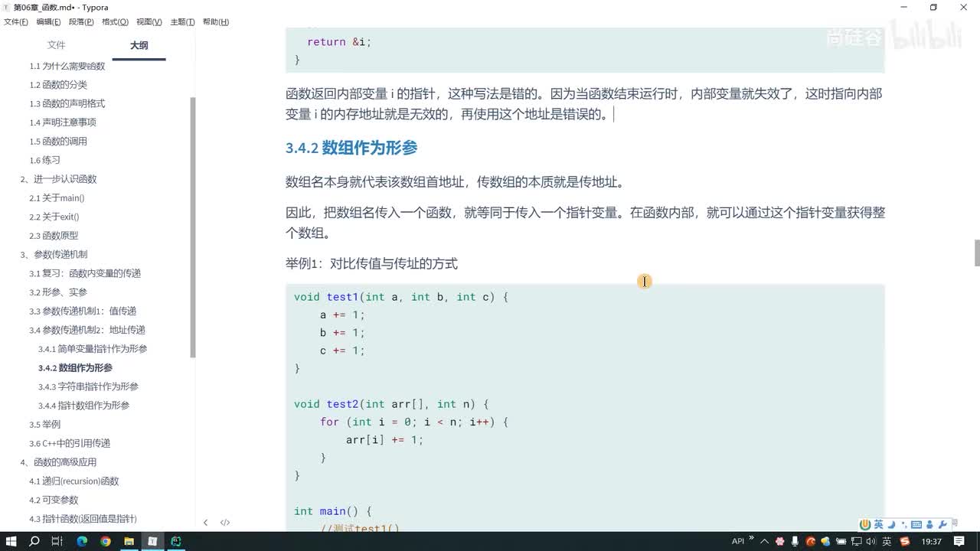Jump to outline item 1.2 函数的分类
980x551 pixels.
click(x=58, y=85)
